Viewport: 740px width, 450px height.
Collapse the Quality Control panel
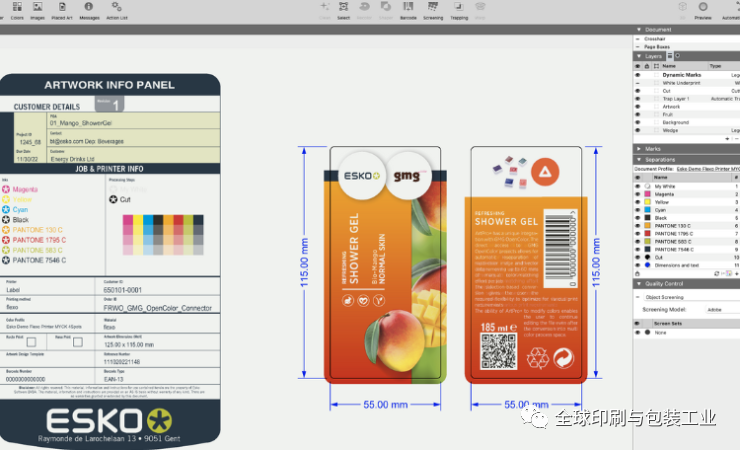(639, 283)
